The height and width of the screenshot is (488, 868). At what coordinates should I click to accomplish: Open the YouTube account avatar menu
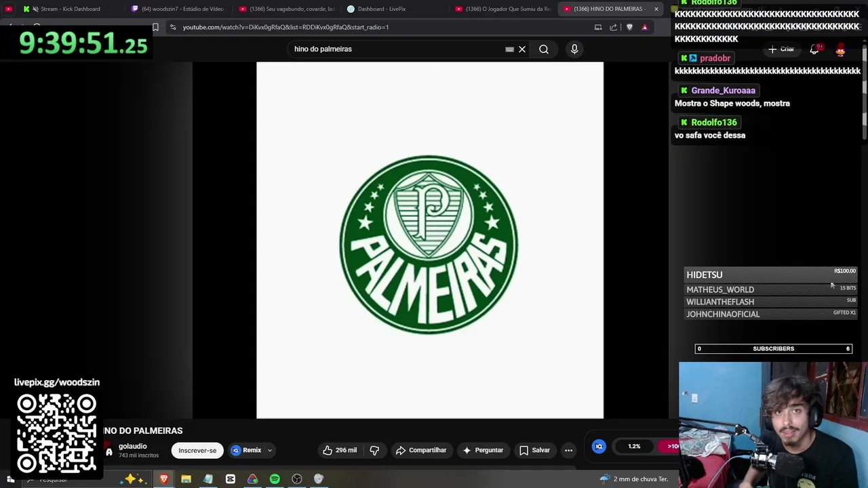[841, 49]
